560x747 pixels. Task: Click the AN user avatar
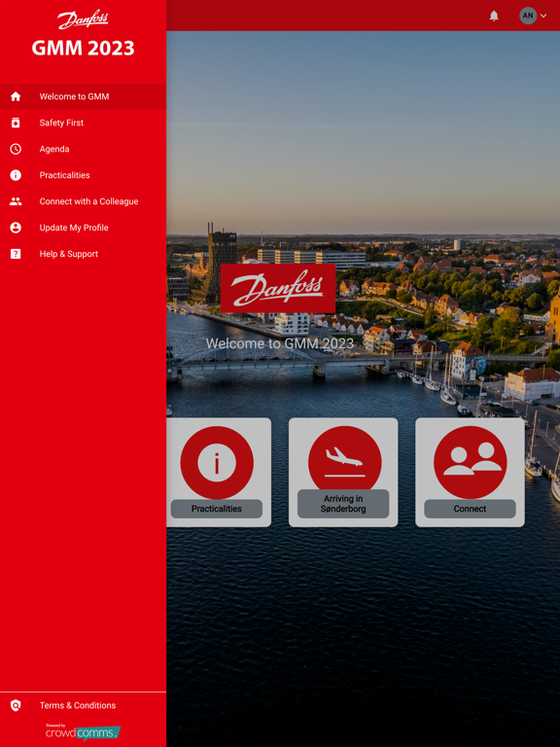pos(528,16)
